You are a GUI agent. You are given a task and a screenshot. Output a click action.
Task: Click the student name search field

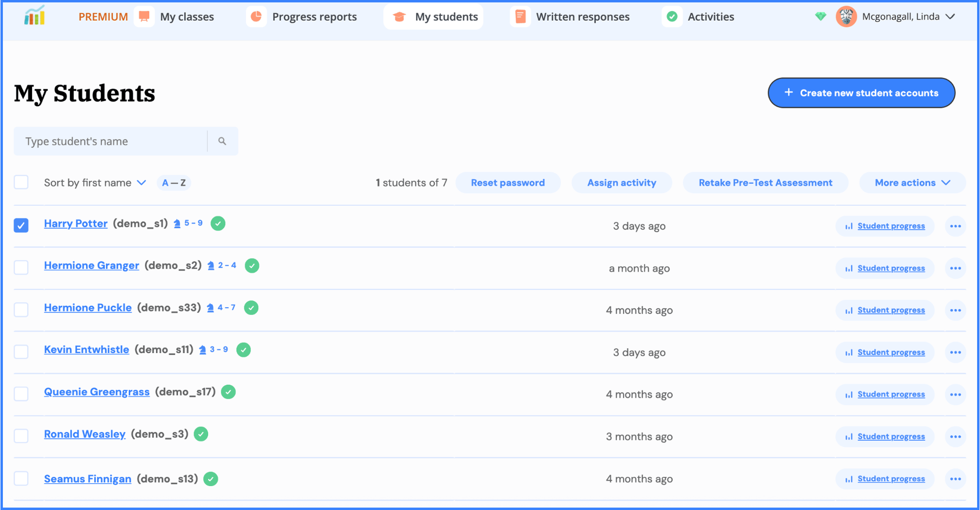112,141
